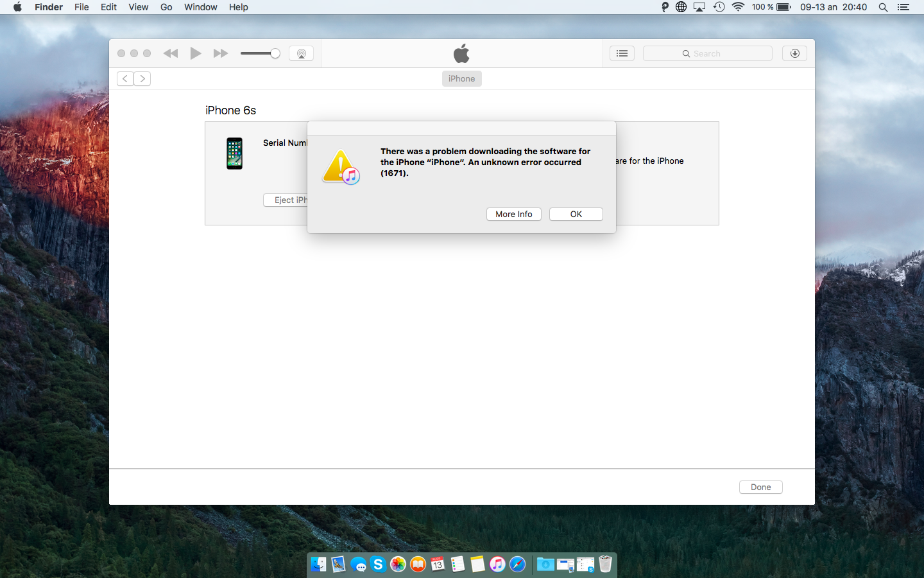Viewport: 924px width, 578px height.
Task: Open the Trash in the Dock
Action: point(605,564)
